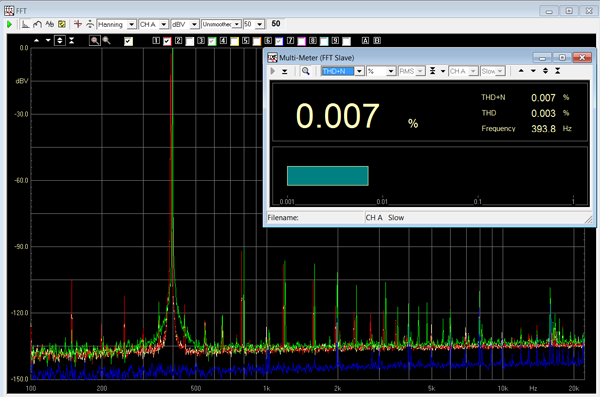Viewport: 600px width, 397px height.
Task: Open the Hanning window type dropdown
Action: tap(131, 25)
